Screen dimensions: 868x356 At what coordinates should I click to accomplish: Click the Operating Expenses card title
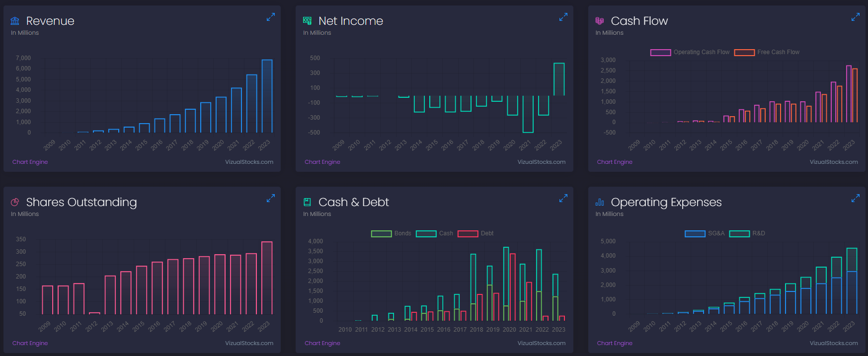click(666, 203)
